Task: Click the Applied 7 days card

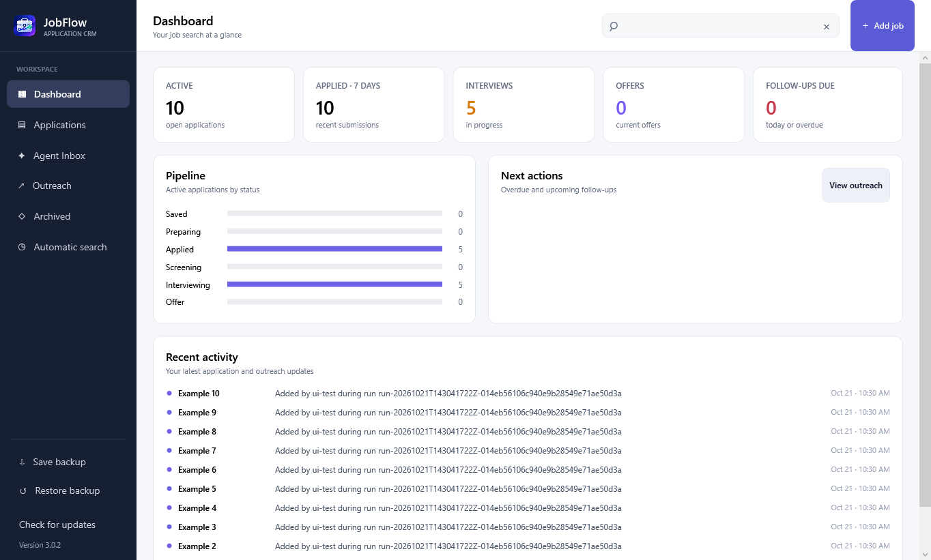Action: [373, 104]
